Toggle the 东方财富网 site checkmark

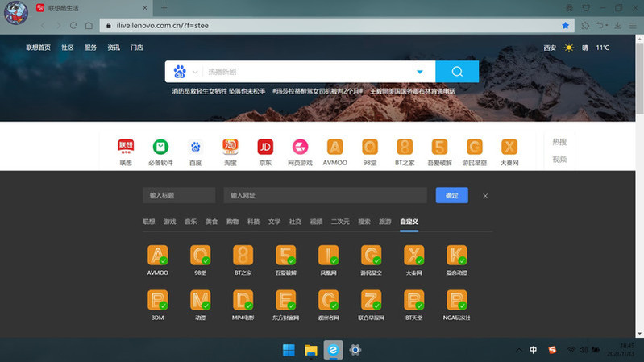285,300
